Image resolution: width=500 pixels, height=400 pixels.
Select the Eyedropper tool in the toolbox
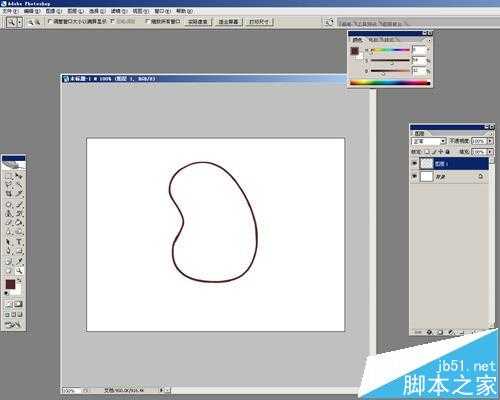coord(19,261)
